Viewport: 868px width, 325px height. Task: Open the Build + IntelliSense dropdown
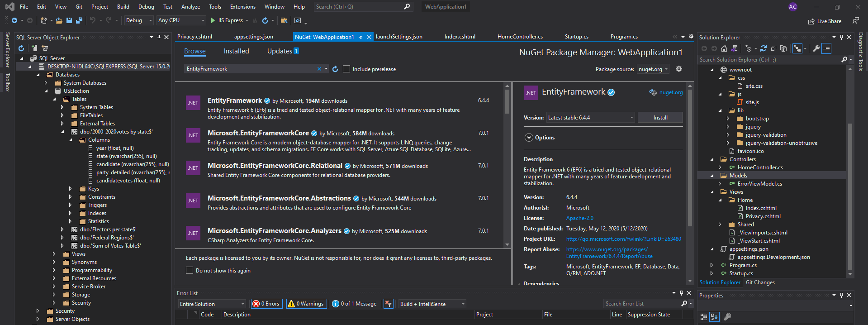point(432,304)
